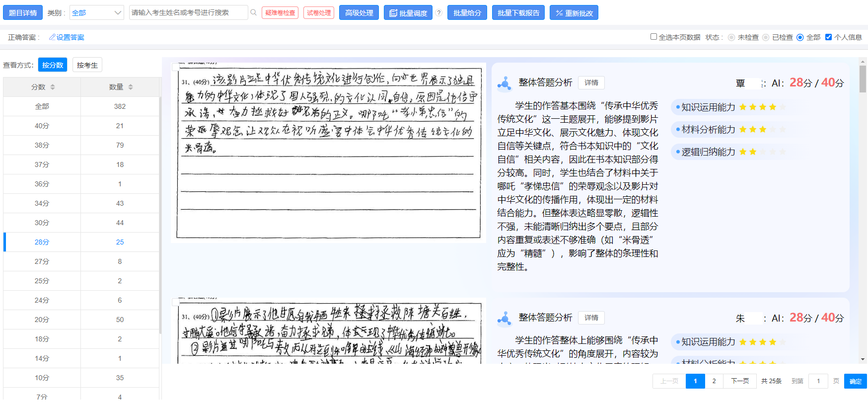Click the help question mark icon
Screen dimensions: 868x408
click(439, 13)
